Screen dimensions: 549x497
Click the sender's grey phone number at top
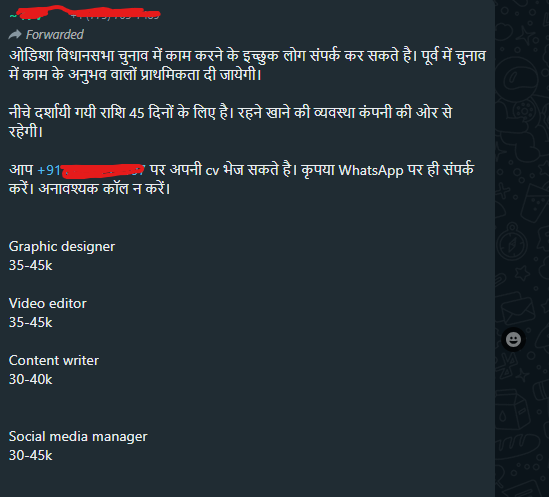[x=115, y=15]
